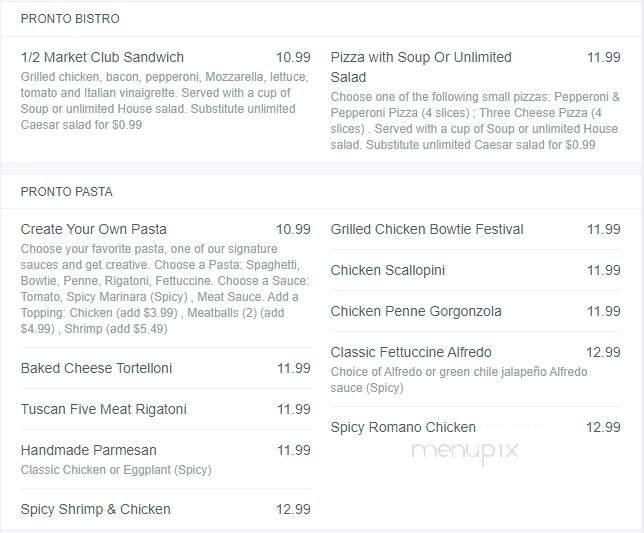This screenshot has width=644, height=533.
Task: Click the PRONTO BISTRO section header
Action: tap(70, 19)
